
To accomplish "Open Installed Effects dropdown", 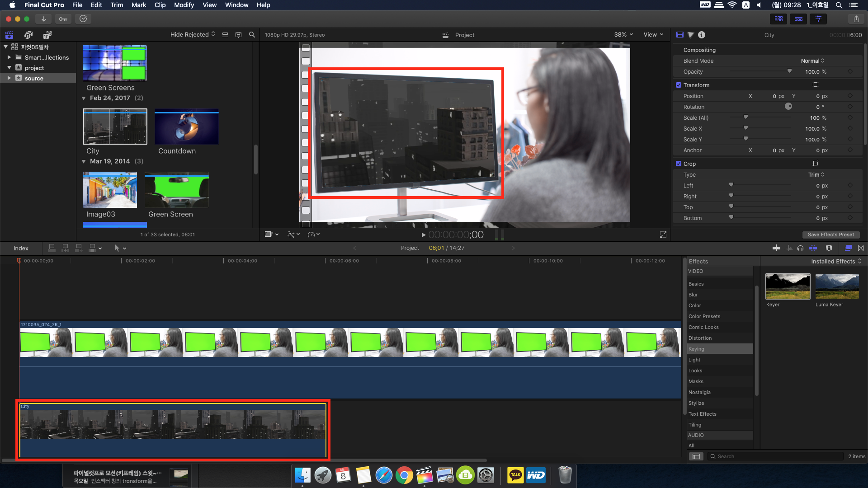I will [x=836, y=262].
